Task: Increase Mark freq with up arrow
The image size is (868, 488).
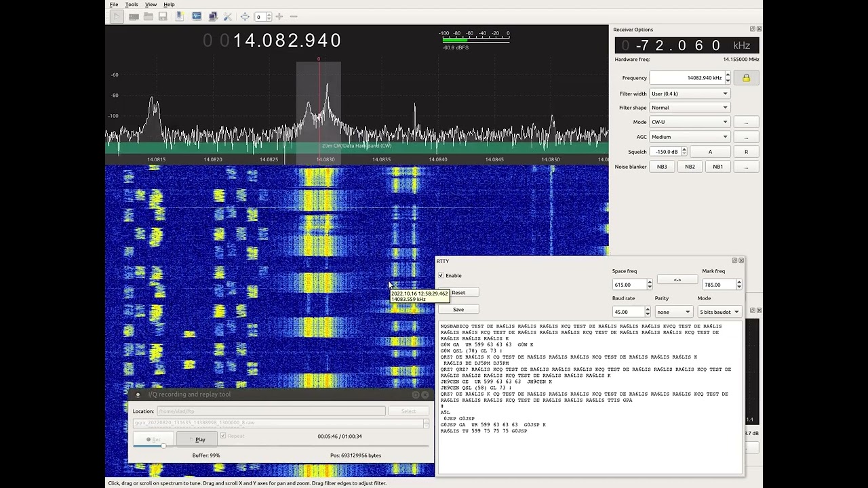Action: click(x=739, y=282)
